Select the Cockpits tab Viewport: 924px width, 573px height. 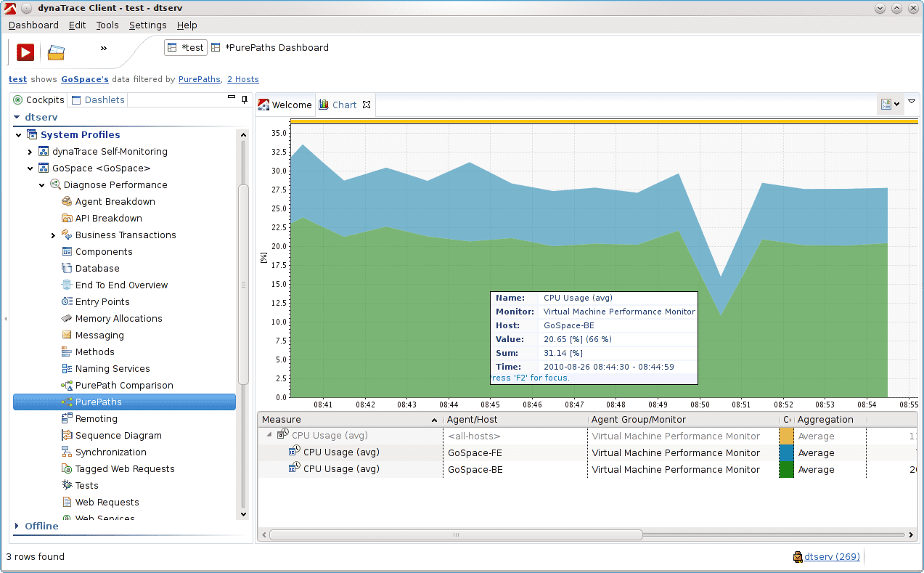point(39,100)
